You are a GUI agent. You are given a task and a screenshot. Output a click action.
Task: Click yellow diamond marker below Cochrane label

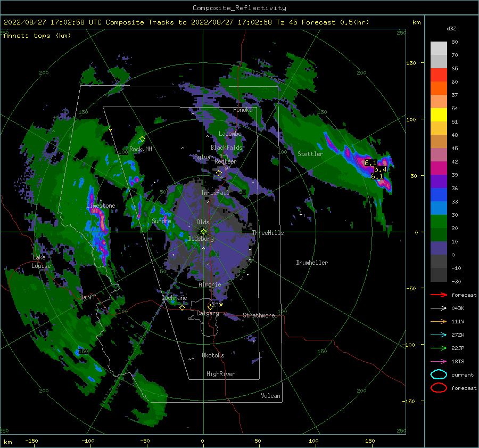coord(182,308)
